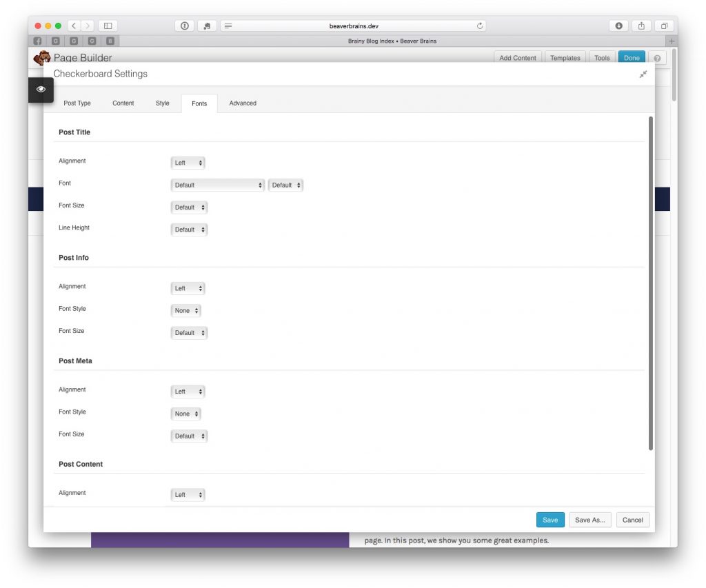706x588 pixels.
Task: Click the beaverbrains.dev address bar
Action: [x=354, y=26]
